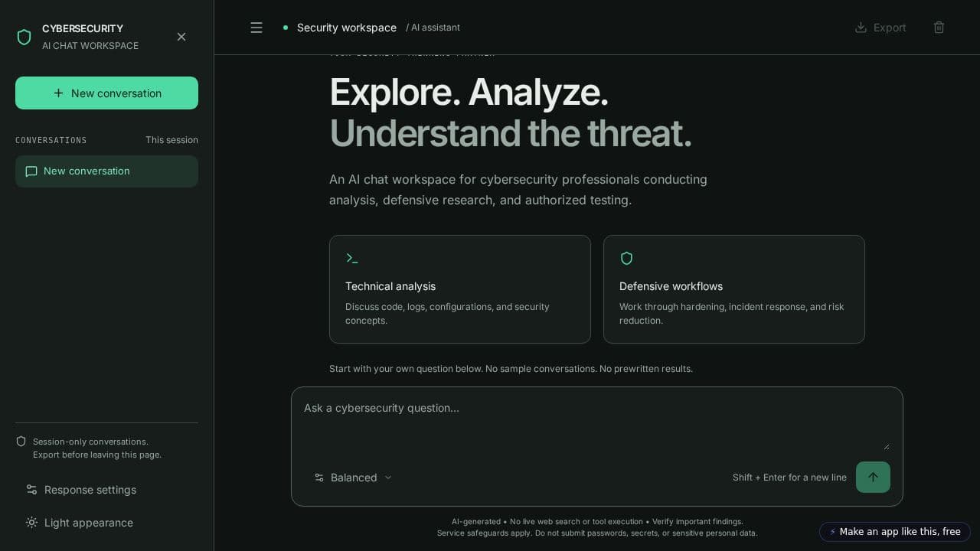Click the '/ AI assistant' breadcrumb text
This screenshot has height=551, width=980.
pos(433,28)
